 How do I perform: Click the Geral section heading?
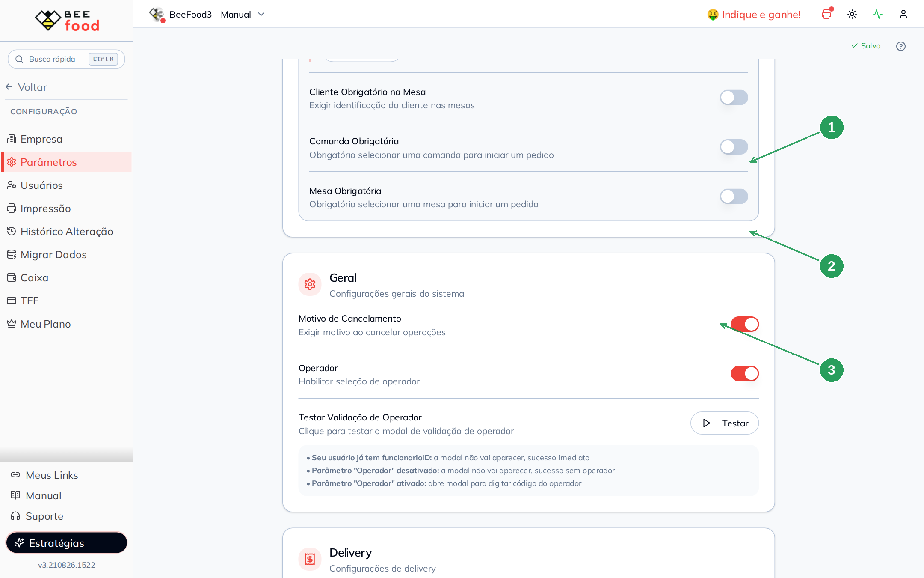(343, 278)
